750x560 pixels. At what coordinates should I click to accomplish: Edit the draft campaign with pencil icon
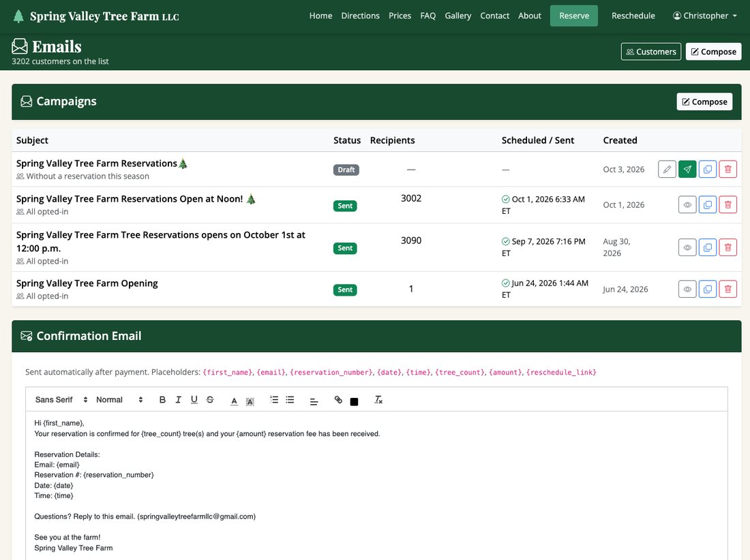667,169
